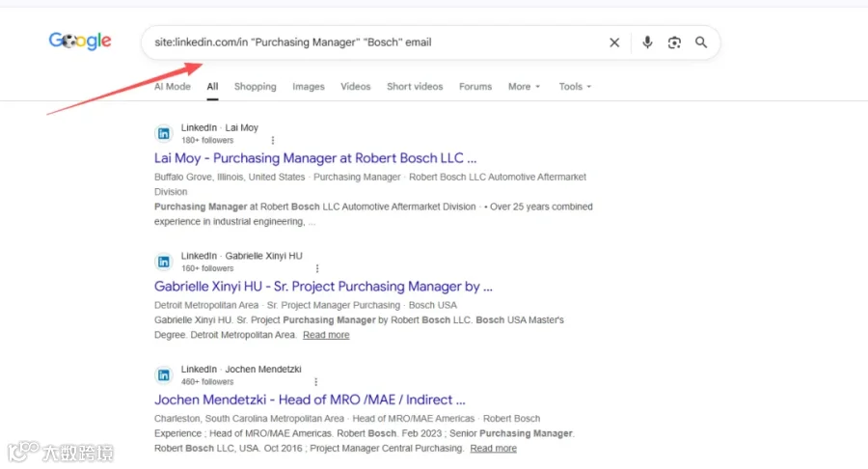Click the '180+ followers' text

(207, 141)
